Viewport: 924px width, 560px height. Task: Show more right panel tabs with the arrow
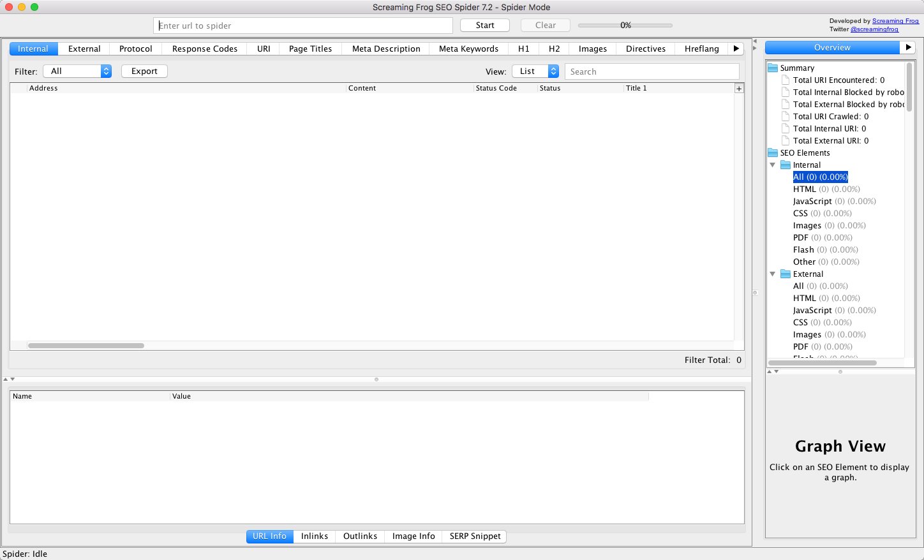(x=908, y=48)
